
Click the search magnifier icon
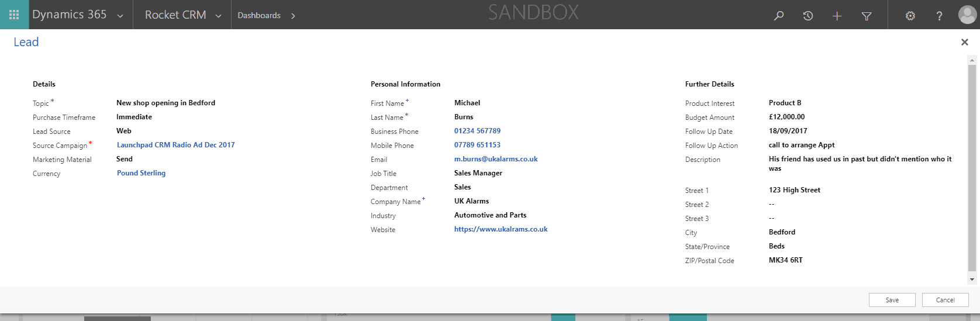[x=778, y=16]
